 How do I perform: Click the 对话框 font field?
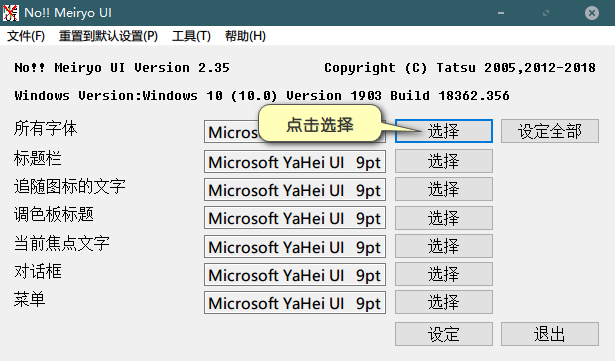pos(295,275)
